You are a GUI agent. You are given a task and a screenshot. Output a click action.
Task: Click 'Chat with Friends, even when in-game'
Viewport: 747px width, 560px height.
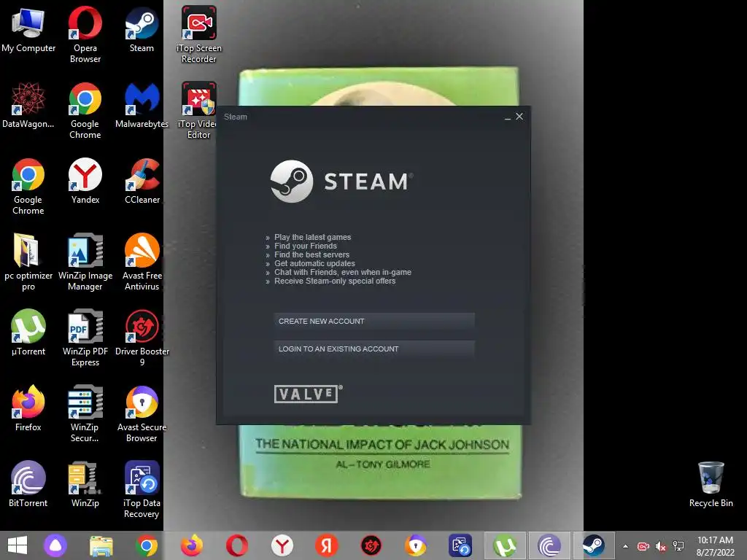tap(343, 273)
